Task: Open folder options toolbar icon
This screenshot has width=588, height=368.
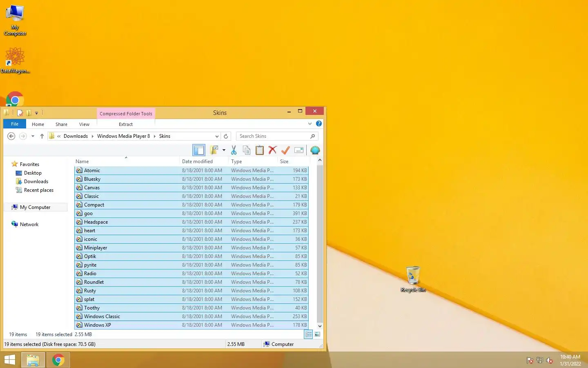Action: tap(214, 150)
